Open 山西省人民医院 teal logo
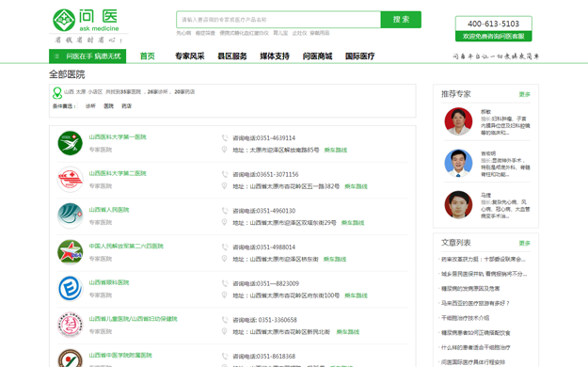Viewport: 588px width, 367px height. 71,215
